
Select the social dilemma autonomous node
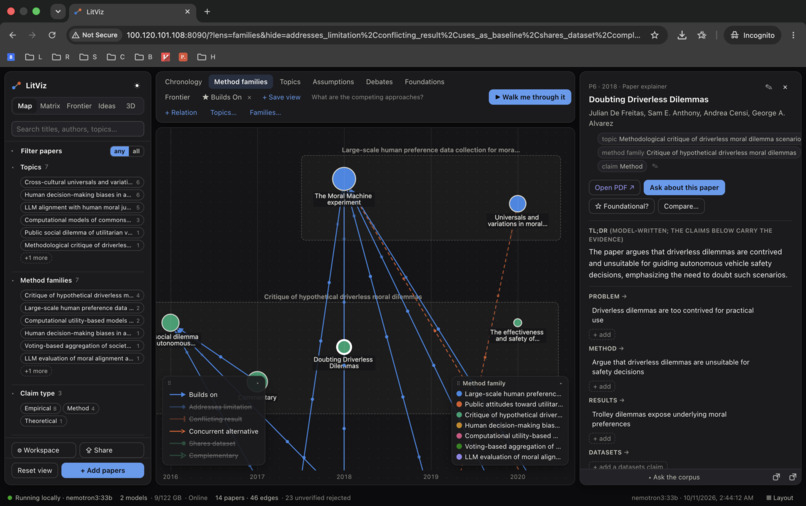(x=170, y=322)
